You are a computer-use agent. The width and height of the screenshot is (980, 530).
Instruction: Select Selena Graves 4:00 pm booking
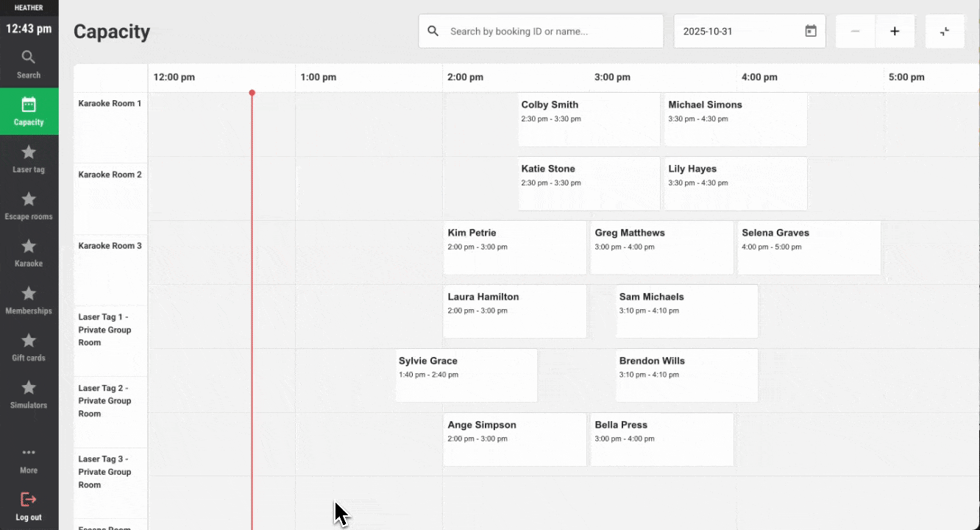(x=809, y=247)
